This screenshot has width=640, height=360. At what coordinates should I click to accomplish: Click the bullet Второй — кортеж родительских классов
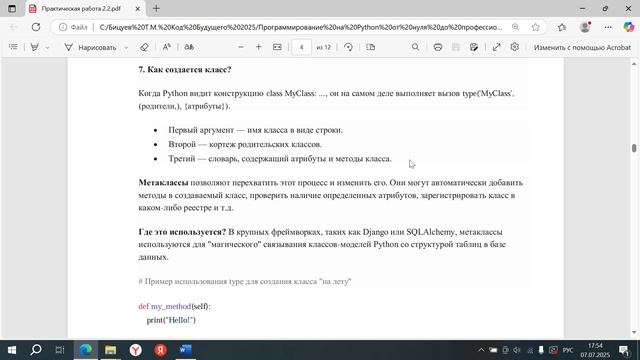(x=245, y=144)
